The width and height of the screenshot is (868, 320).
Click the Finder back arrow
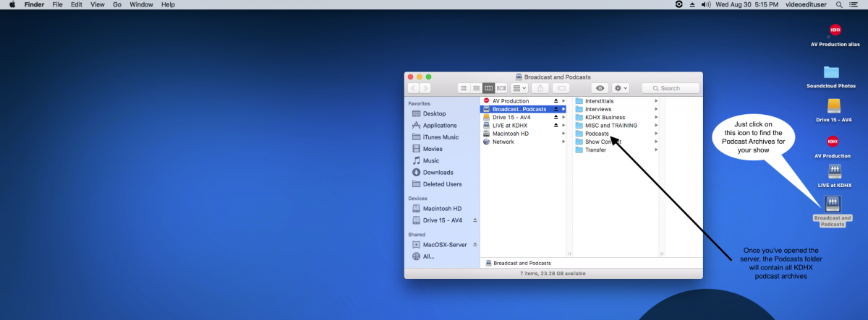pyautogui.click(x=414, y=88)
